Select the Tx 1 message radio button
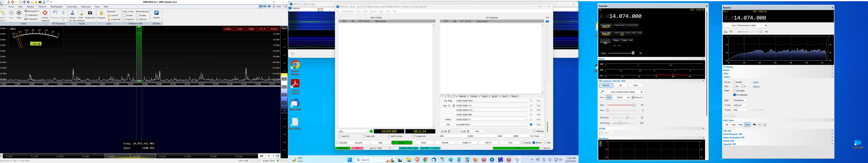The image size is (868, 163). point(531,101)
